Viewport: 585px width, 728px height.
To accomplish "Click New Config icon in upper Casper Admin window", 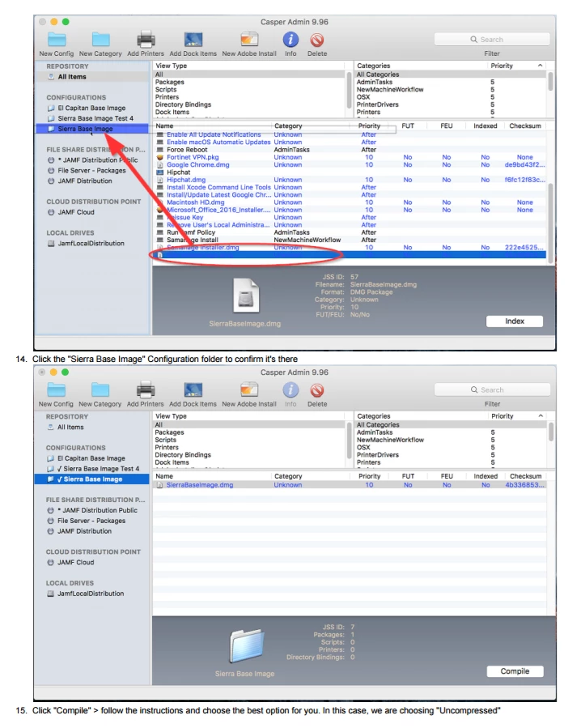I will (57, 40).
